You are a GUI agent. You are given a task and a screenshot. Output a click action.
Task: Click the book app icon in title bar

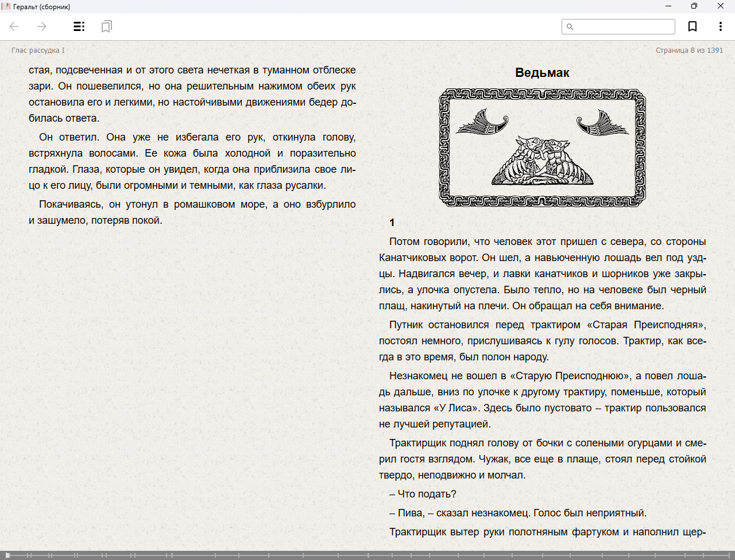[x=6, y=6]
